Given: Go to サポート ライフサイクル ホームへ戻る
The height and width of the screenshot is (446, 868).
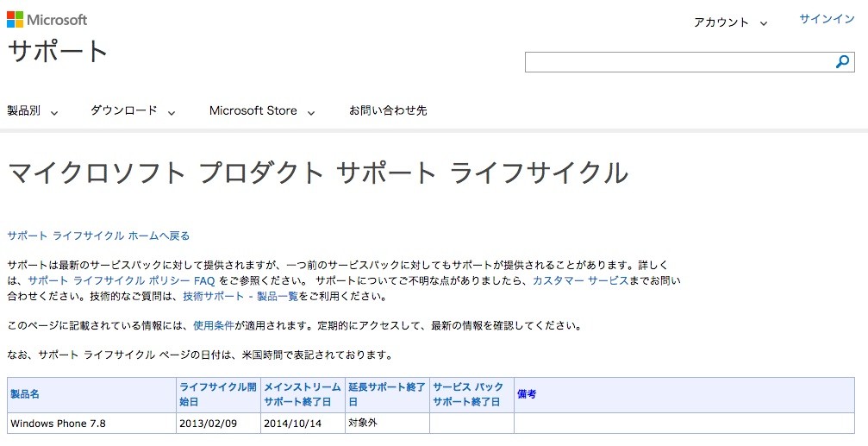Looking at the screenshot, I should tap(98, 236).
